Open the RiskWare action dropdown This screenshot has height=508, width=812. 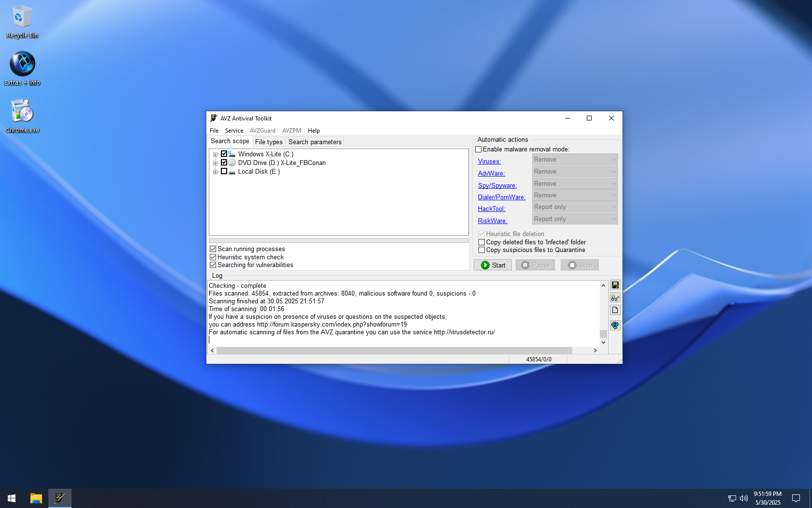click(x=575, y=219)
